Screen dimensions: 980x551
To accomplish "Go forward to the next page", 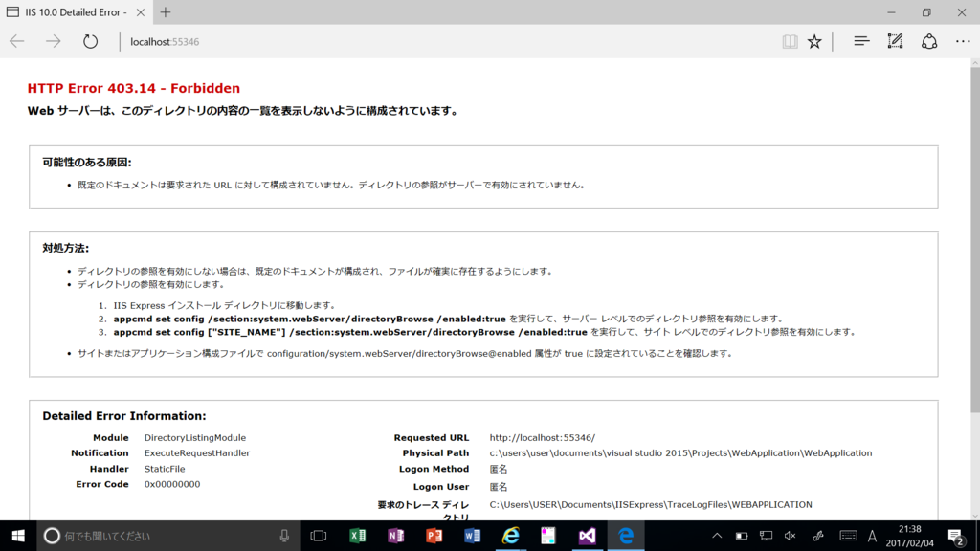I will click(x=54, y=42).
